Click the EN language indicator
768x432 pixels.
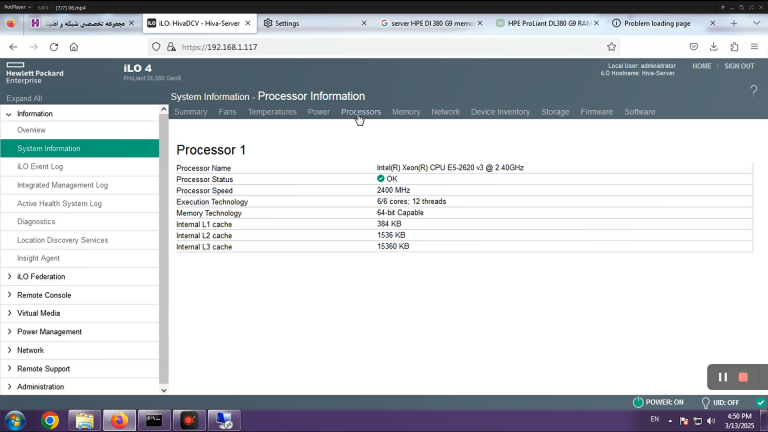(654, 419)
